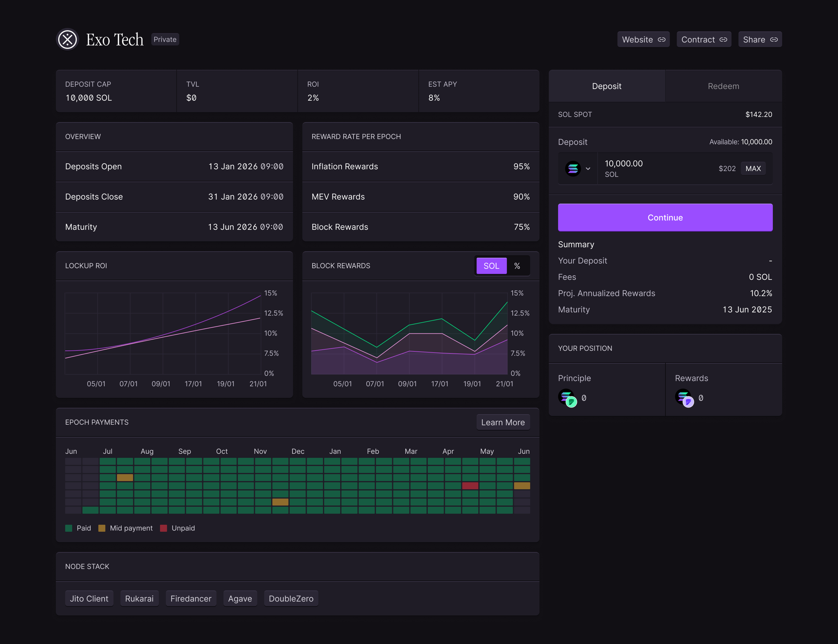Image resolution: width=838 pixels, height=644 pixels.
Task: Click the red Unpaid epoch cell in May
Action: tap(470, 486)
